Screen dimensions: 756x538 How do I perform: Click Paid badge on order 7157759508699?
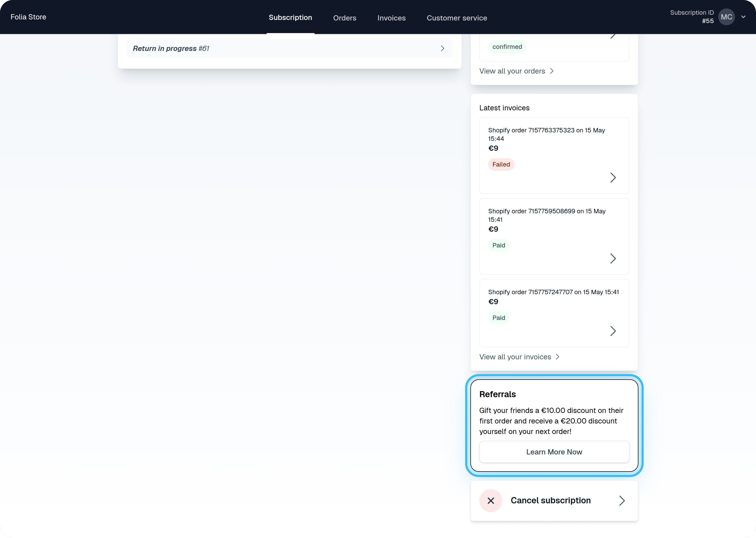pos(499,245)
